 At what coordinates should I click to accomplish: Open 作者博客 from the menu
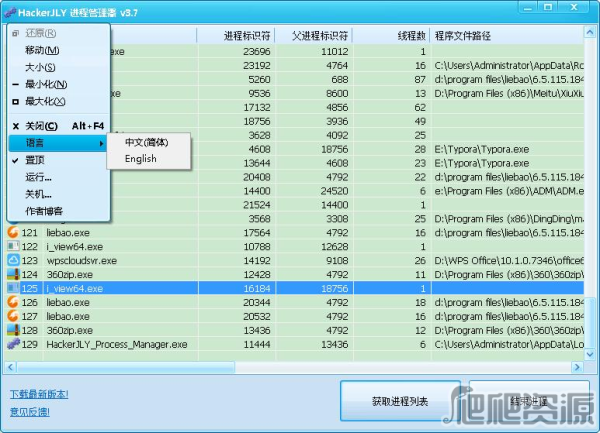click(x=59, y=211)
